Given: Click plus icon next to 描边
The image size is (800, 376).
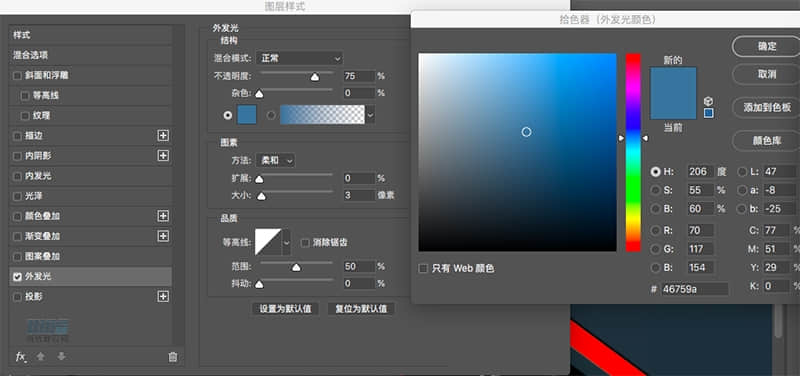Looking at the screenshot, I should 163,135.
